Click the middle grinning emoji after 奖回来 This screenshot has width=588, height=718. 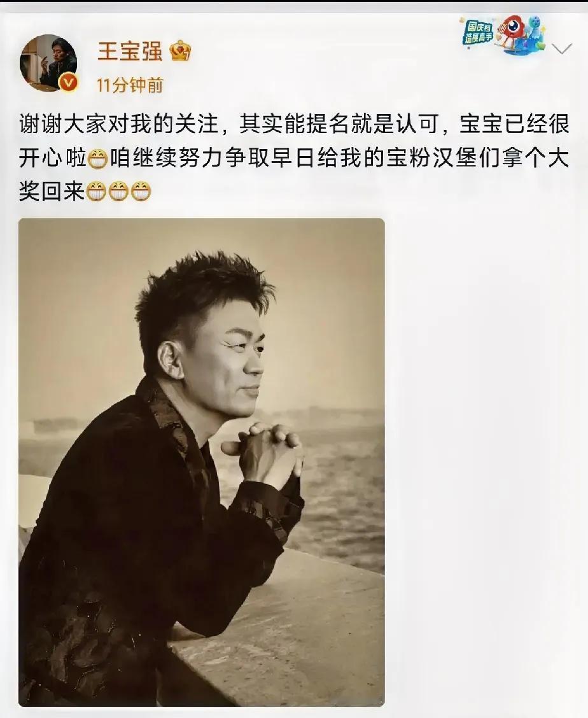click(118, 192)
